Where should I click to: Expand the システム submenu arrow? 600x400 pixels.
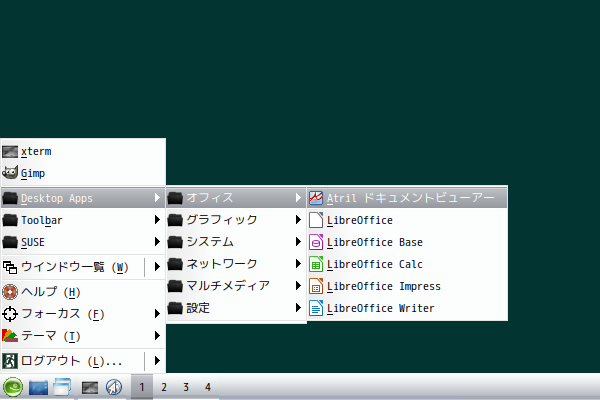pos(298,242)
